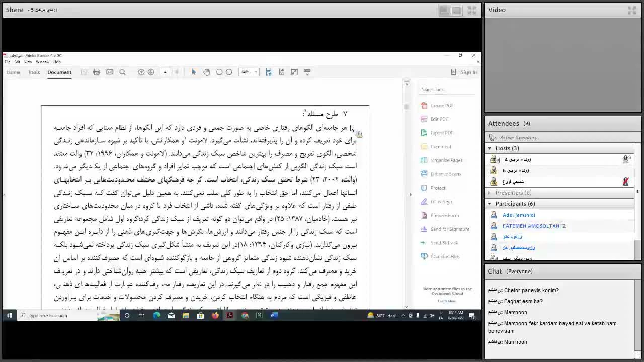This screenshot has height=362, width=644.
Task: Click the page number field
Action: pyautogui.click(x=165, y=72)
